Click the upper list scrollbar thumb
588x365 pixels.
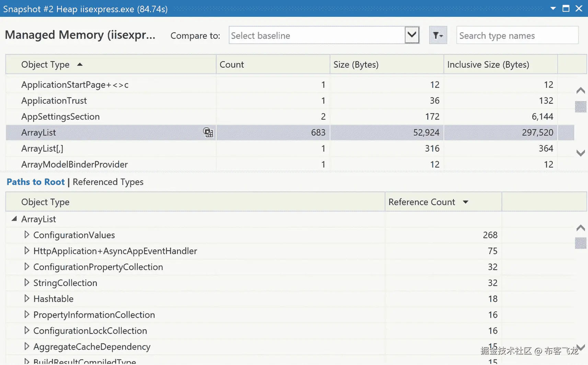coord(580,107)
